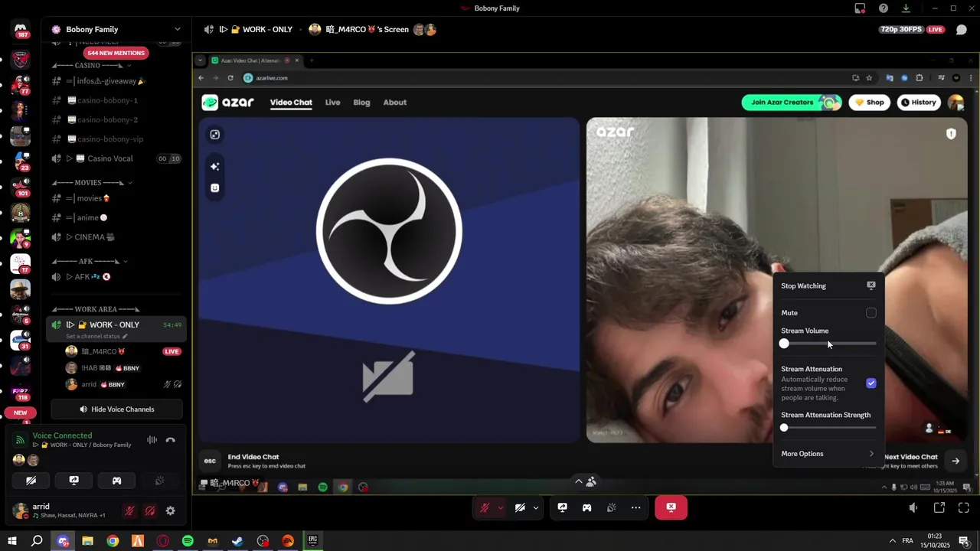Collapse the AFK category
Viewport: 980px width, 551px height.
coord(90,262)
